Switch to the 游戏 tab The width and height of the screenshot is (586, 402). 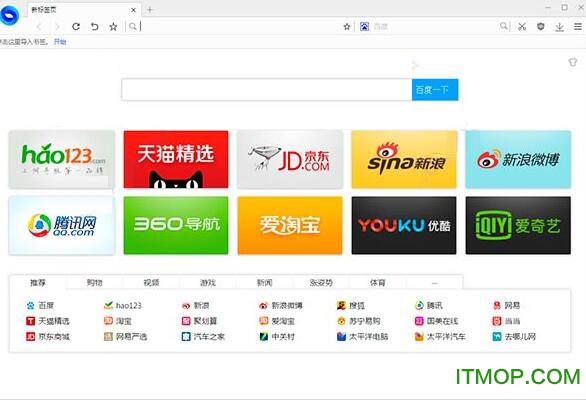click(208, 282)
